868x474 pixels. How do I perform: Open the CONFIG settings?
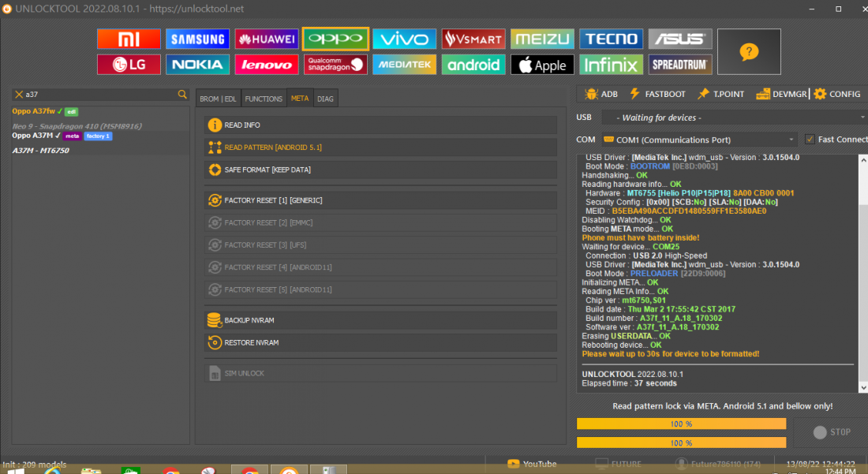coord(837,94)
